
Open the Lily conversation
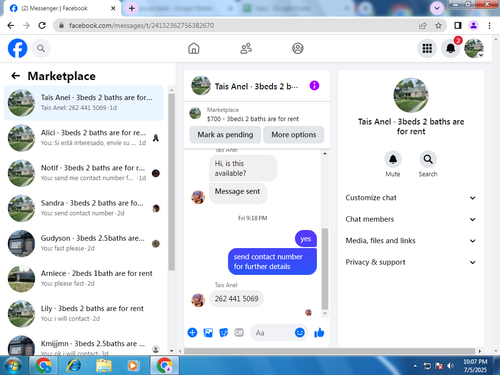(84, 314)
